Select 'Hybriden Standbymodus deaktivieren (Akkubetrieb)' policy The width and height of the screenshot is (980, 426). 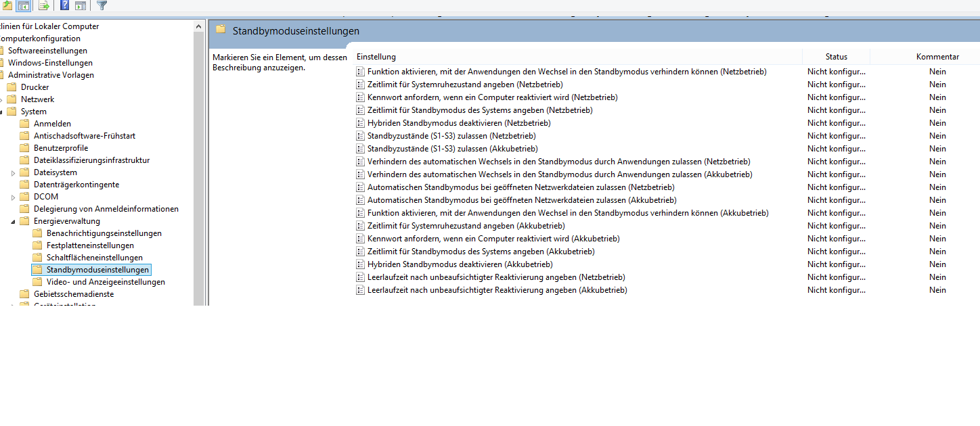(460, 264)
